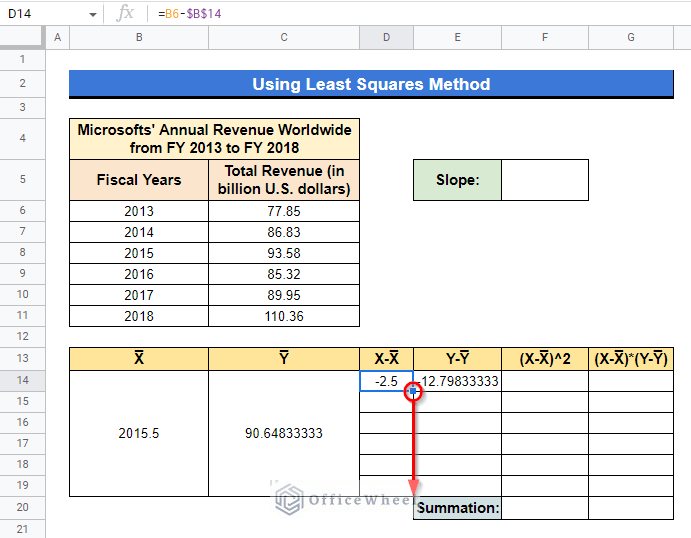Click empty cell G14 under (X-X̄)*(Y-Ȳ)
The image size is (691, 538).
coord(631,381)
